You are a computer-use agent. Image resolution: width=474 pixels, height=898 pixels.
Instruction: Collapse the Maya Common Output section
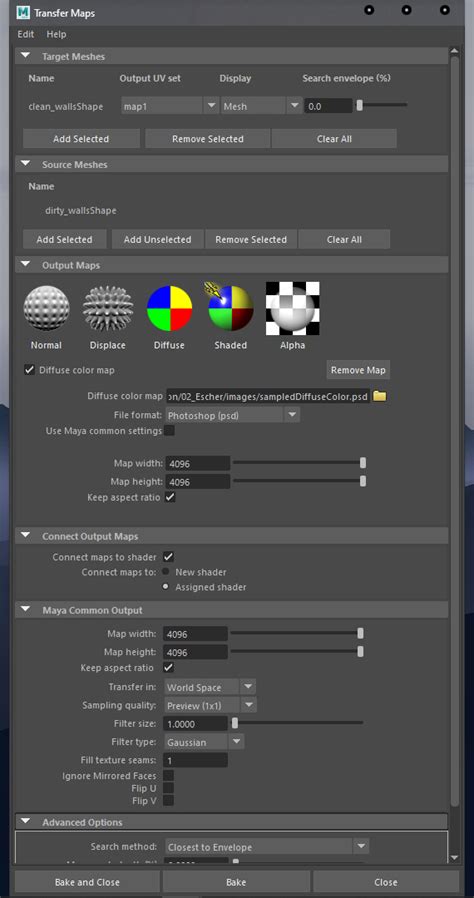(x=25, y=609)
